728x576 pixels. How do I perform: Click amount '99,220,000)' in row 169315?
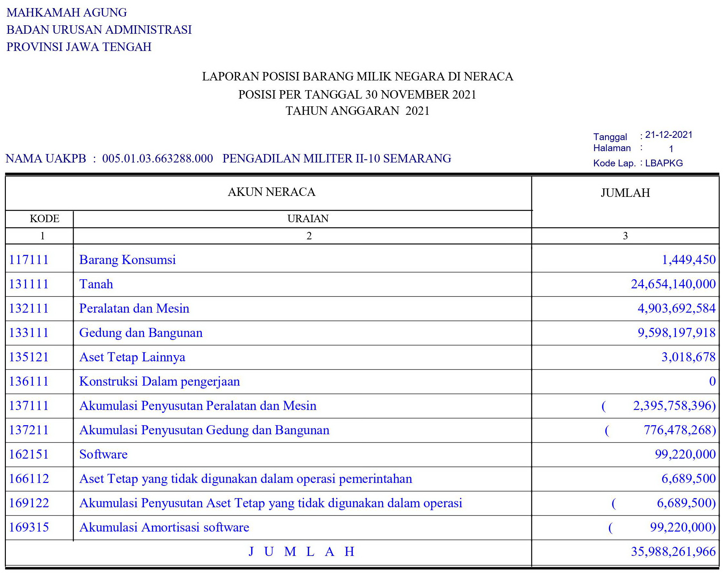point(683,527)
